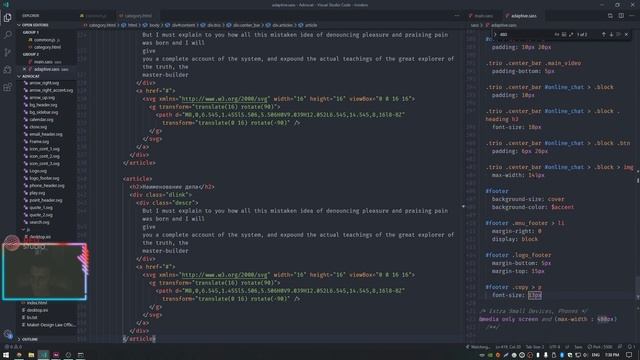Open the Windows Start menu

click(x=6, y=355)
